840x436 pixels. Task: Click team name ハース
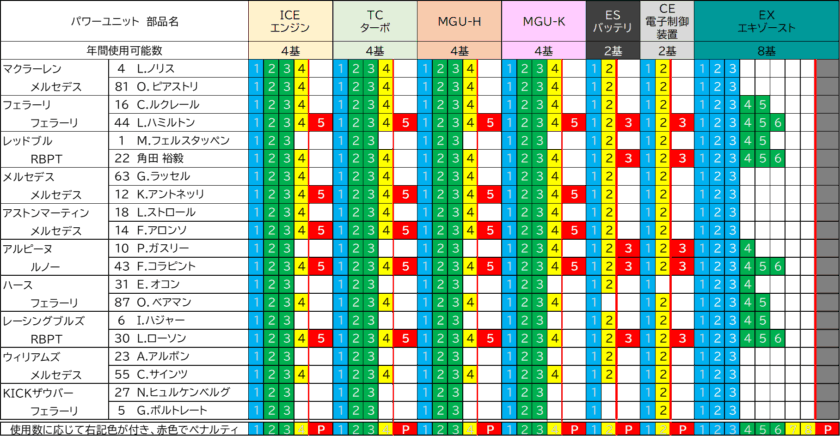click(18, 284)
